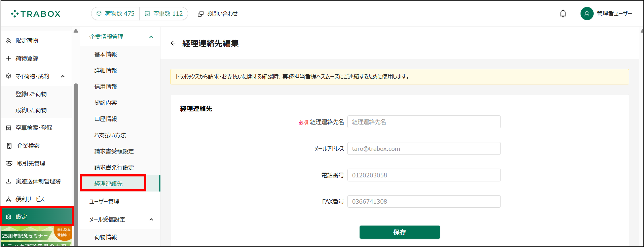Open the 管理者ユーザー account name
Image resolution: width=644 pixels, height=247 pixels.
click(x=614, y=14)
